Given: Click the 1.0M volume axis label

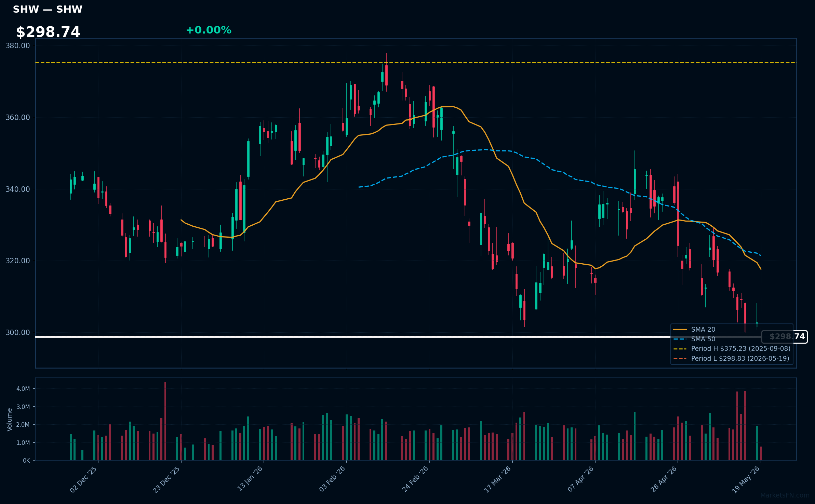Looking at the screenshot, I should (23, 443).
